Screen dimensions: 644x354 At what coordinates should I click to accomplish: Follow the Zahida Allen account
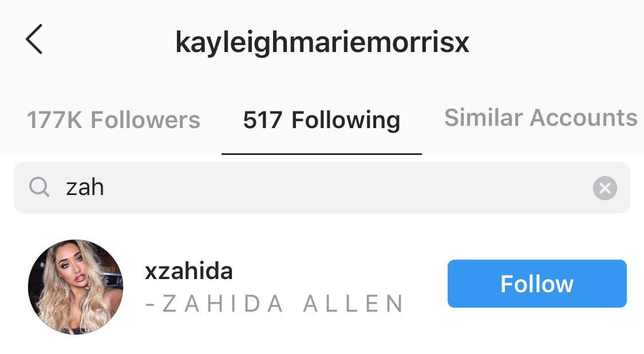(537, 284)
